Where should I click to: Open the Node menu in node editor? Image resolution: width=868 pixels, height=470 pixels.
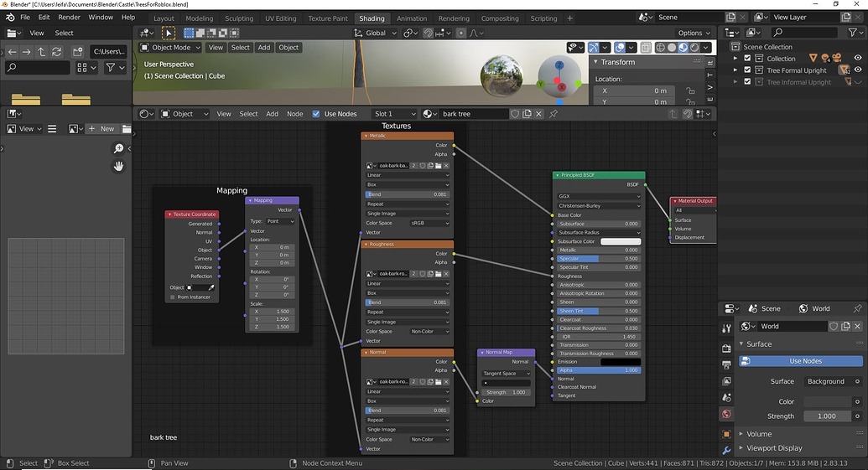pos(295,114)
